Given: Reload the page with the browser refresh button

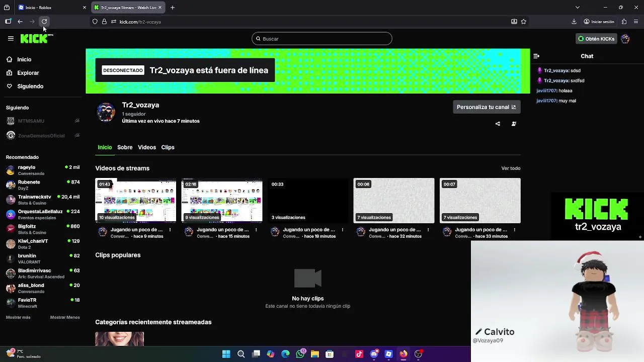Looking at the screenshot, I should [44, 22].
